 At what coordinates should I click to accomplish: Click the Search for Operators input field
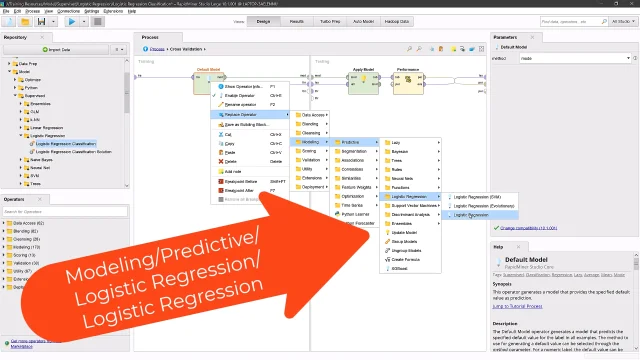click(65, 211)
